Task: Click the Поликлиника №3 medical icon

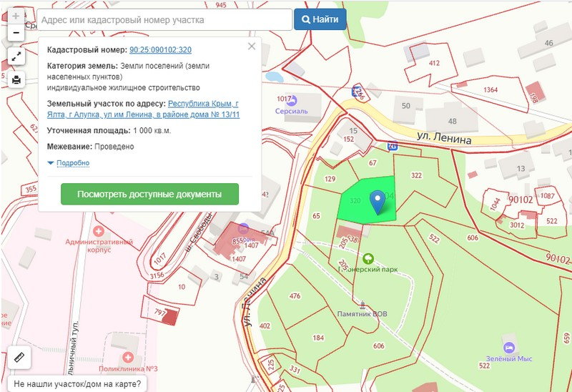Action: point(128,358)
